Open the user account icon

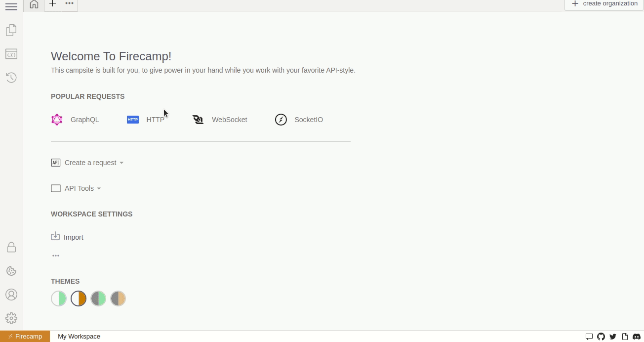click(11, 295)
